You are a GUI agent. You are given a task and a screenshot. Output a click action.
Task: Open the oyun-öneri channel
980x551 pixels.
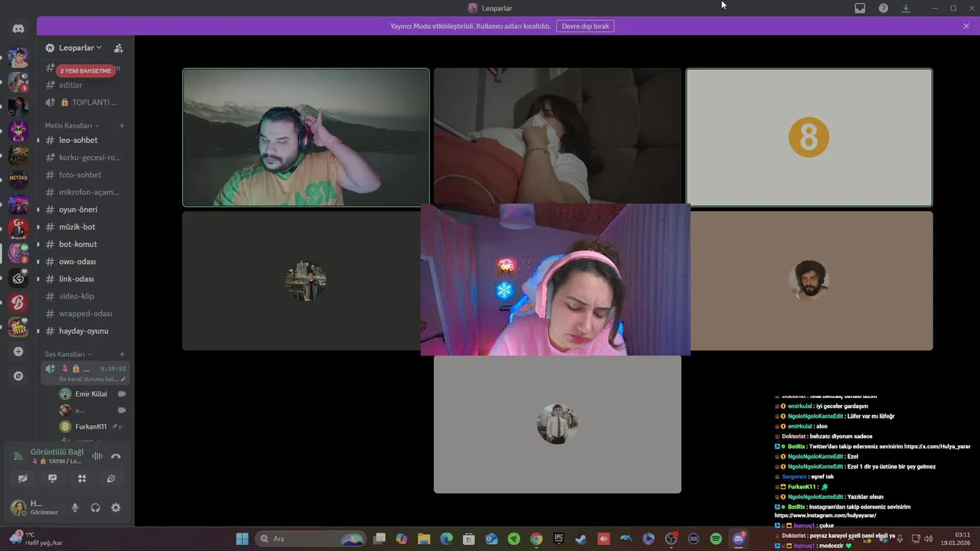(x=84, y=210)
